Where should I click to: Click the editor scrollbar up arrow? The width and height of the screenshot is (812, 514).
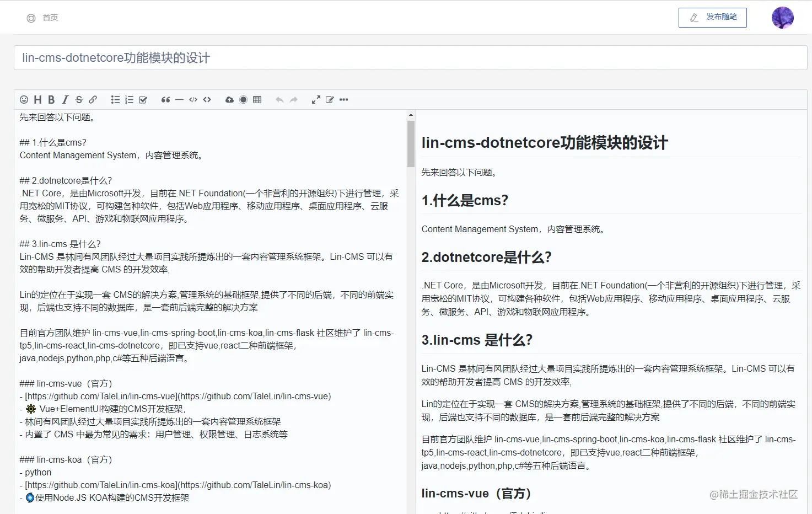coord(411,115)
